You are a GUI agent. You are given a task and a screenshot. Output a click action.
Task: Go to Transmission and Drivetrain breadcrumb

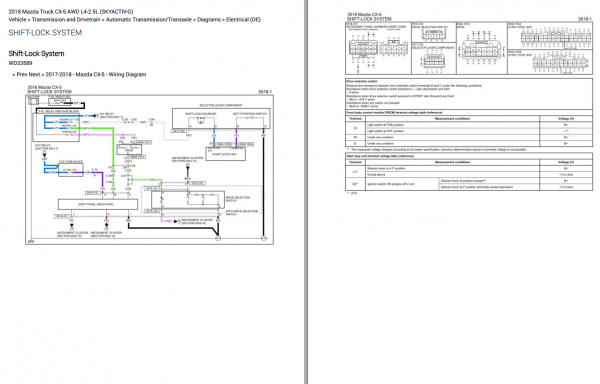point(66,20)
